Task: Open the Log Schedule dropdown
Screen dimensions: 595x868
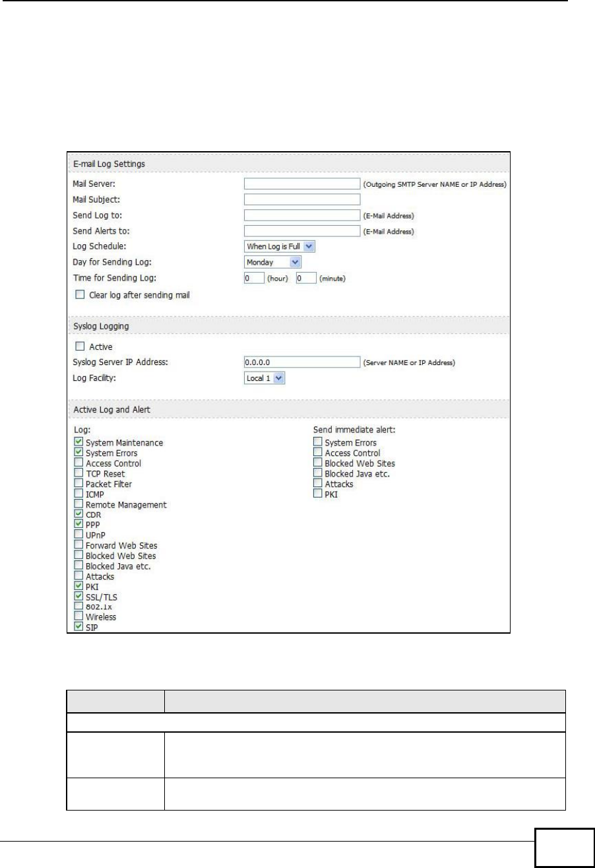Action: pyautogui.click(x=280, y=247)
